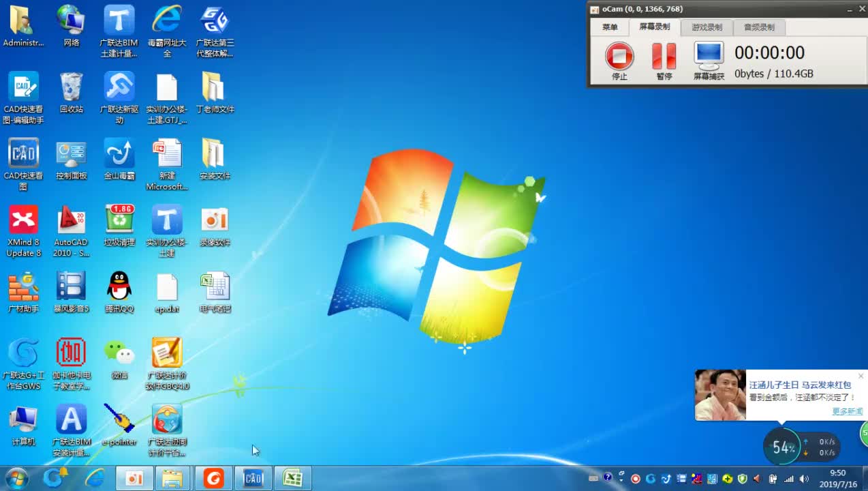Select the 广联达BIM土建计量 desktop icon
The width and height of the screenshot is (868, 491).
tap(119, 31)
